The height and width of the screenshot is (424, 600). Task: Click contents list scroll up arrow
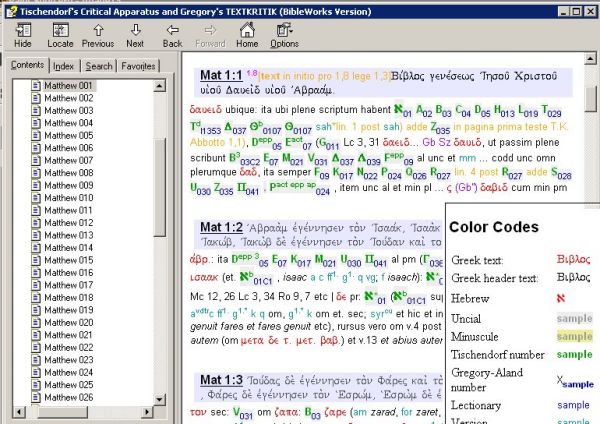click(x=160, y=85)
